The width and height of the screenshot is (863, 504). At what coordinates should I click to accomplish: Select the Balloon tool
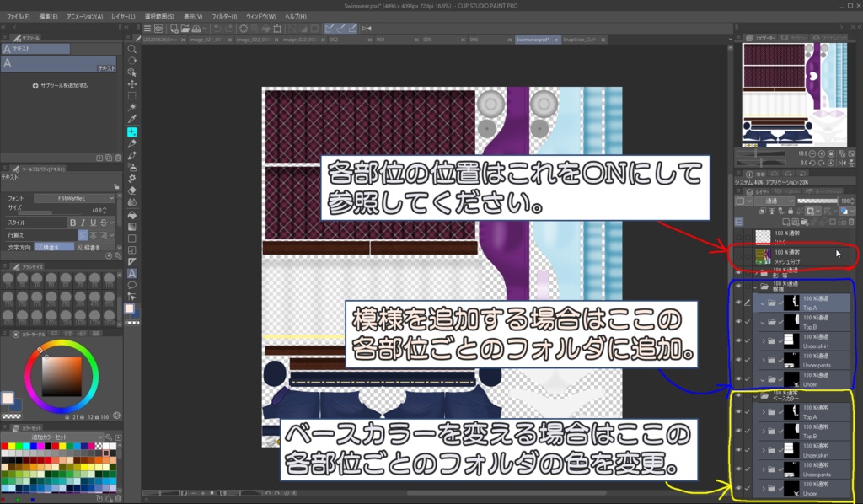132,285
